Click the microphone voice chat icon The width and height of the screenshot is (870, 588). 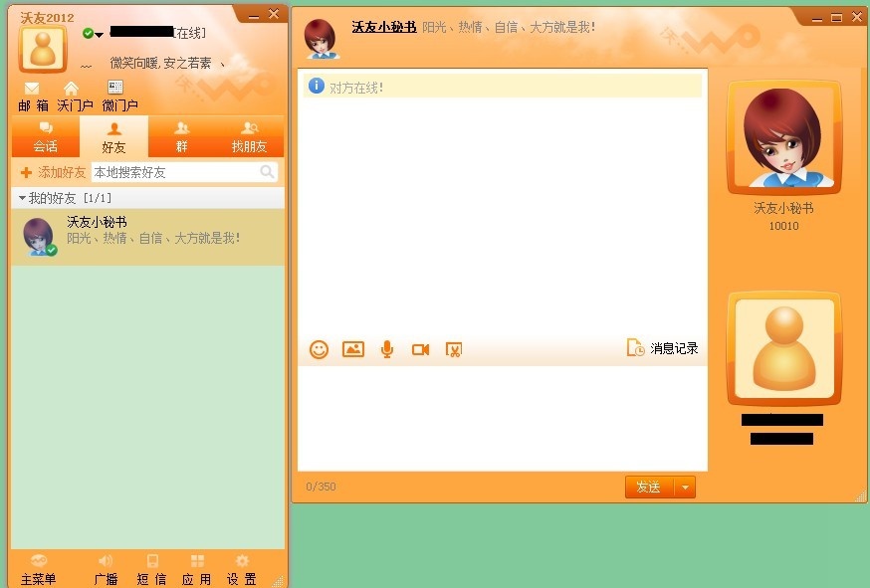point(387,349)
